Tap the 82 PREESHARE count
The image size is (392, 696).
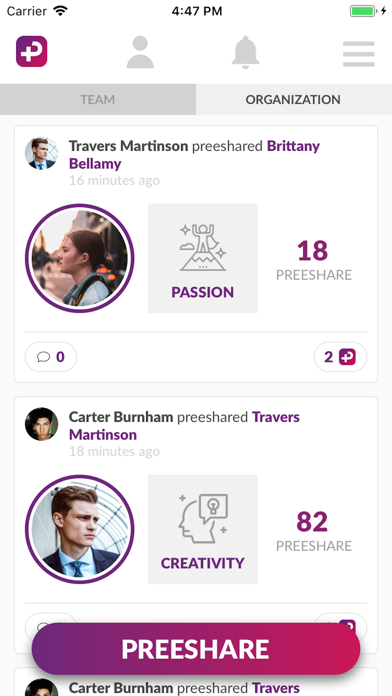pyautogui.click(x=313, y=530)
